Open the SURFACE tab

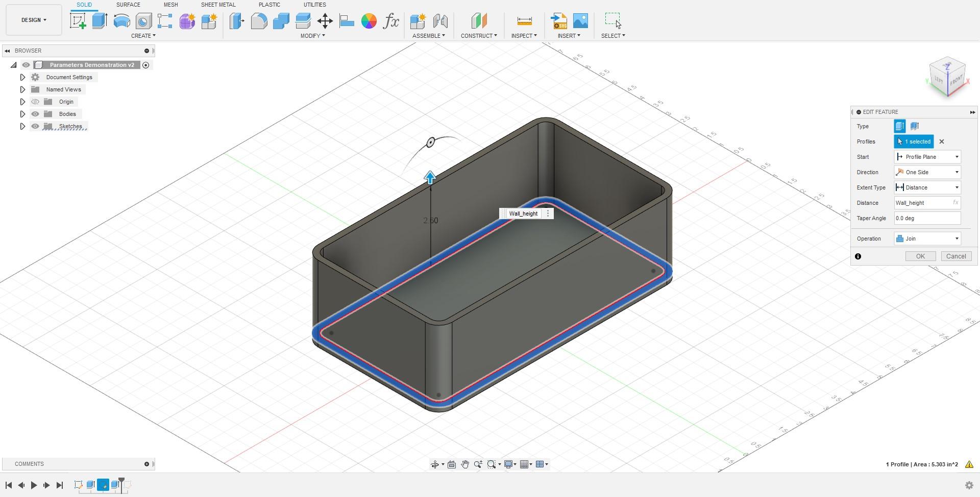(x=128, y=5)
